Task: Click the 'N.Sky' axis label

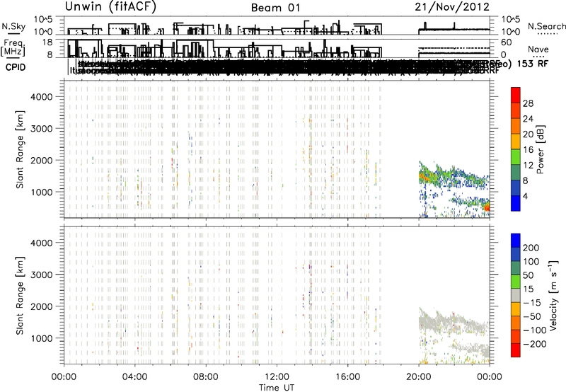Action: tap(13, 26)
